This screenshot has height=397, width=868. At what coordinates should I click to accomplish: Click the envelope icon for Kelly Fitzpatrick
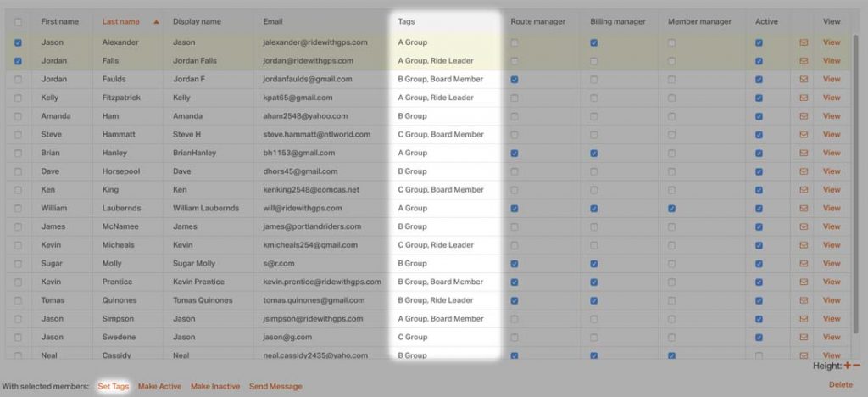tap(804, 98)
